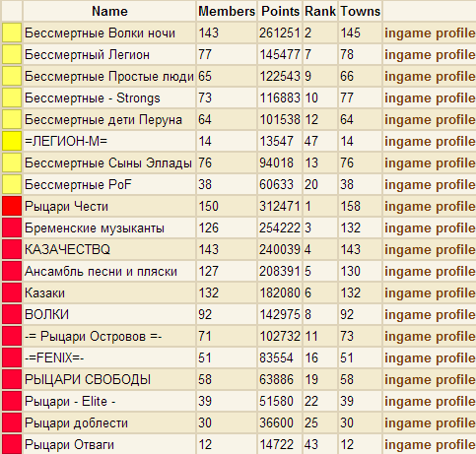Image resolution: width=476 pixels, height=454 pixels.
Task: Click the Points column header
Action: point(280,12)
